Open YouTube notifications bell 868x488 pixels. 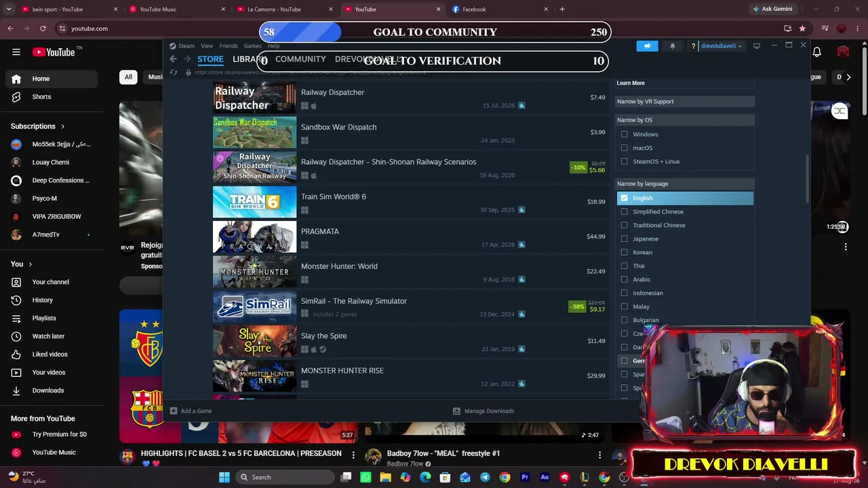point(817,52)
